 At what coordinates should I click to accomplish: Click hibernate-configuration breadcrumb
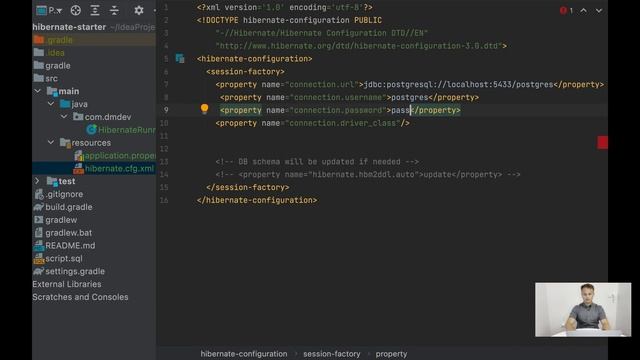[x=244, y=354]
